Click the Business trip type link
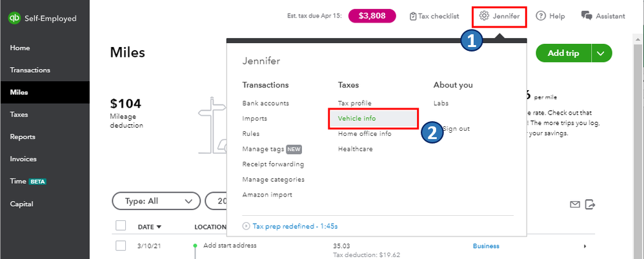 click(x=486, y=246)
